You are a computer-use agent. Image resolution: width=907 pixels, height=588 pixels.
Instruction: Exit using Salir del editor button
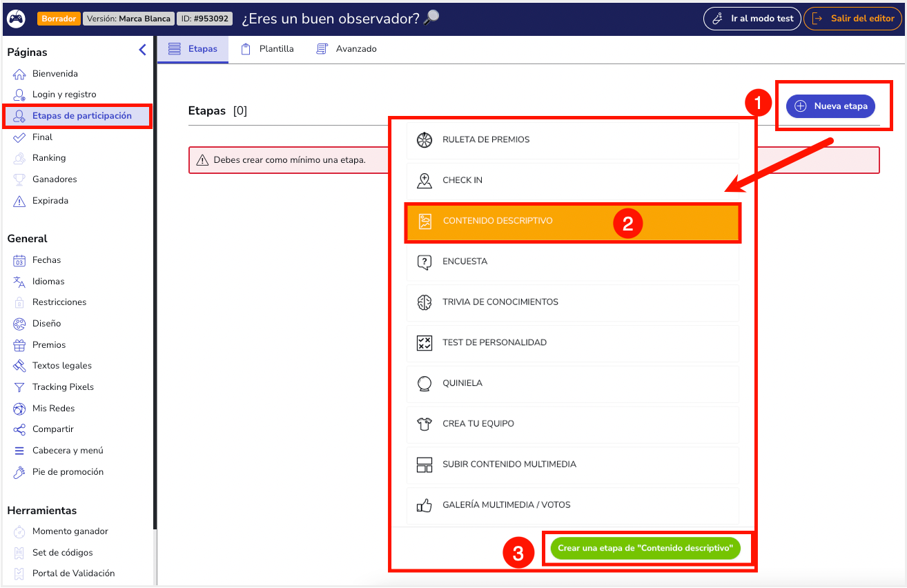[853, 19]
